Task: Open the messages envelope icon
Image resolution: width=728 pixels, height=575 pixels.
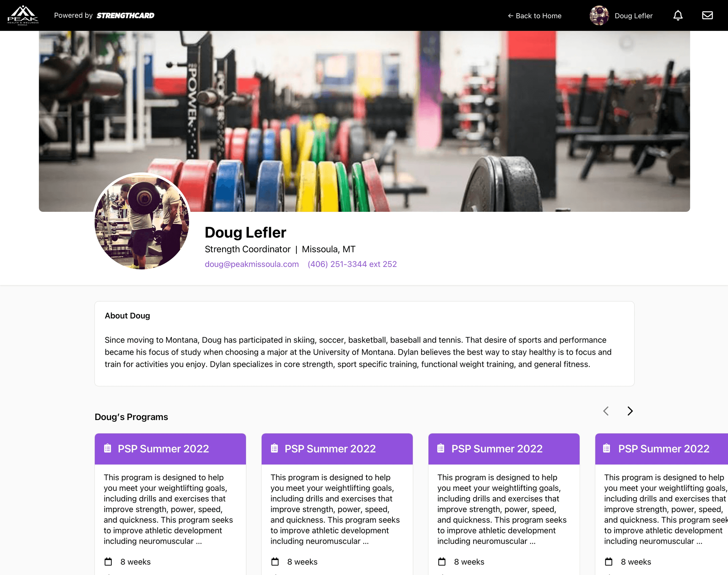Action: coord(707,15)
